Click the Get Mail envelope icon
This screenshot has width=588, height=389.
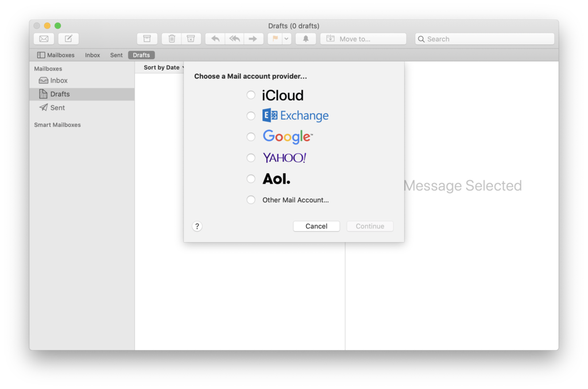click(44, 38)
